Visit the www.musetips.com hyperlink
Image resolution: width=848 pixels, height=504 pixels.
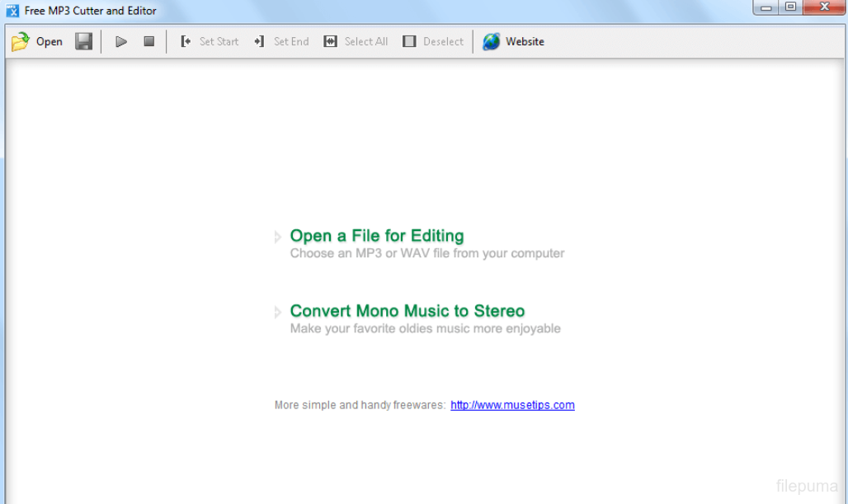click(512, 405)
